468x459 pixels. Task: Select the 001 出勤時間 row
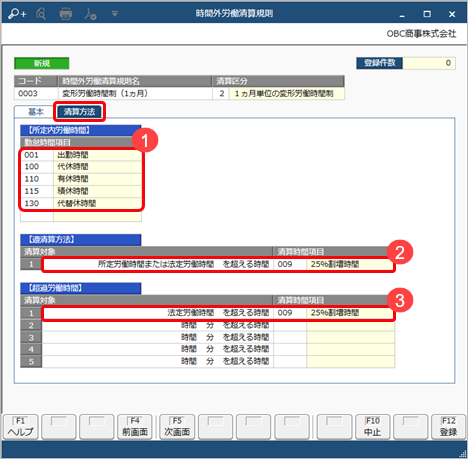pos(81,155)
